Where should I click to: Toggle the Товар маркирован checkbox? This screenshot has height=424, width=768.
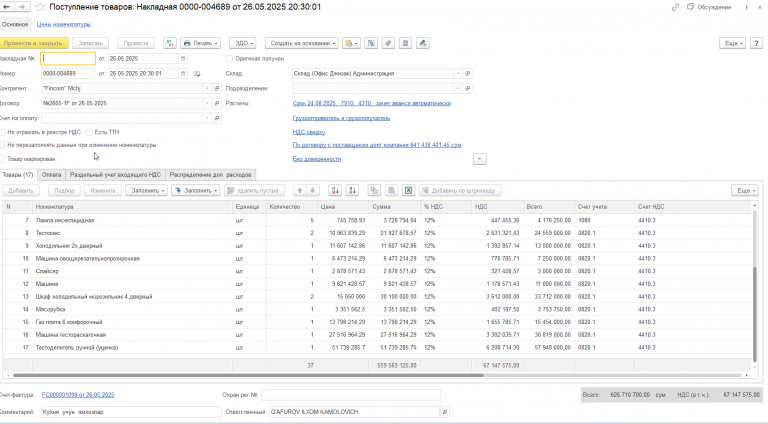tap(2, 159)
